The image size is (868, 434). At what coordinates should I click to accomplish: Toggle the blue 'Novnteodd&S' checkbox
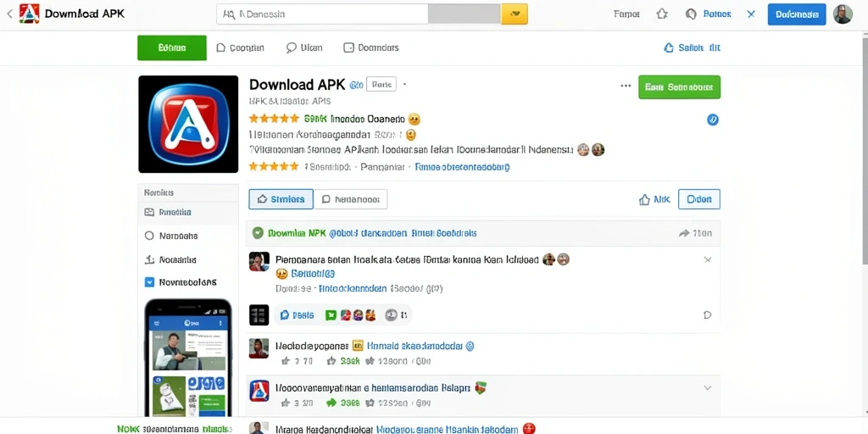(x=149, y=282)
